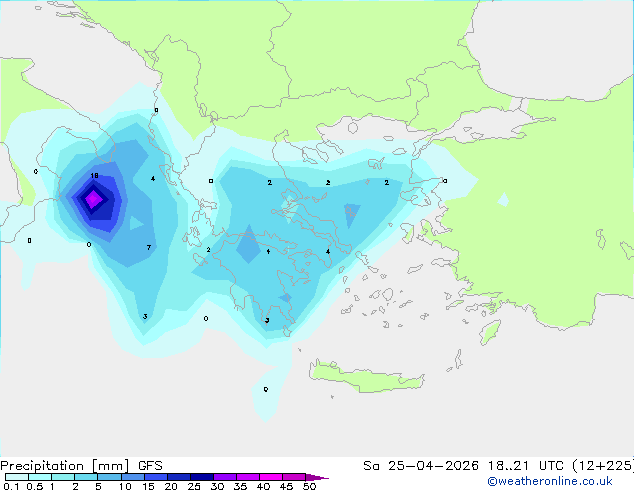634x490 pixels.
Task: Click the 35–40 mm legend color swatch
Action: click(x=247, y=477)
